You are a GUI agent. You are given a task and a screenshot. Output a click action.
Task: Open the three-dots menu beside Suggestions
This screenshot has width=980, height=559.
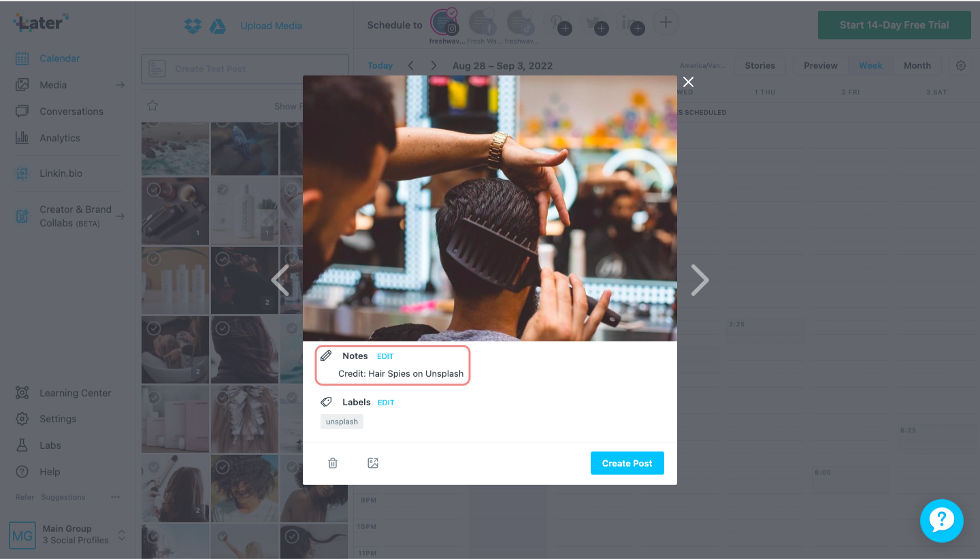pos(115,497)
